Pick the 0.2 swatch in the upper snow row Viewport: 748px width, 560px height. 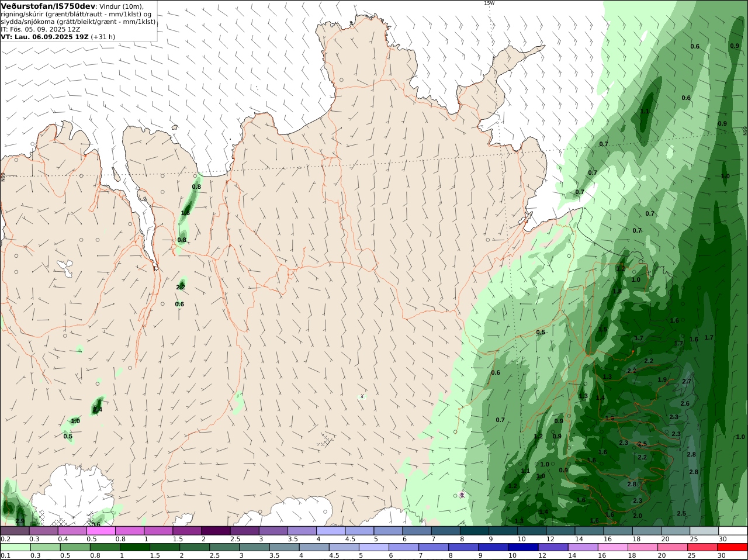(x=15, y=531)
